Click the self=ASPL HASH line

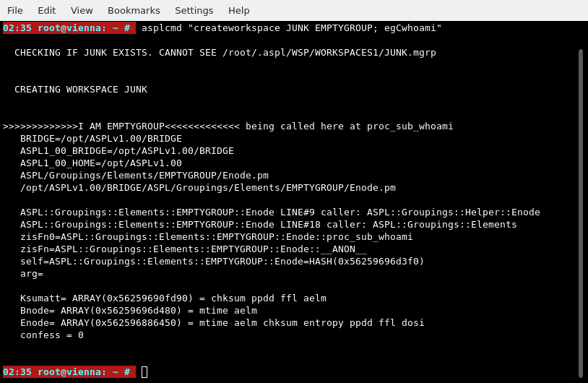click(x=222, y=262)
